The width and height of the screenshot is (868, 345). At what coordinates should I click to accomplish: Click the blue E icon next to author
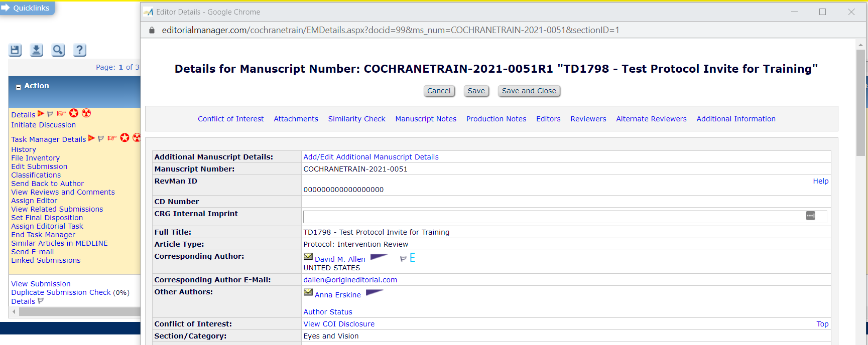[412, 258]
